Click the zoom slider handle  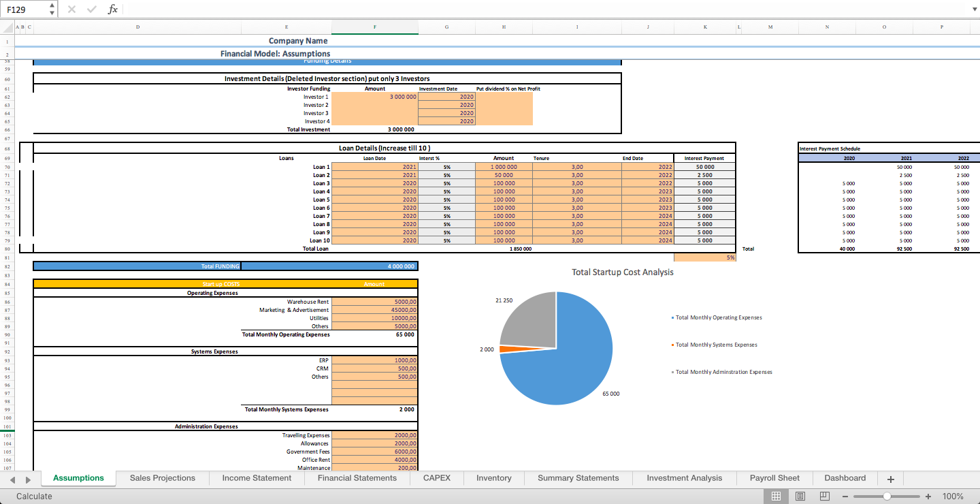(887, 497)
